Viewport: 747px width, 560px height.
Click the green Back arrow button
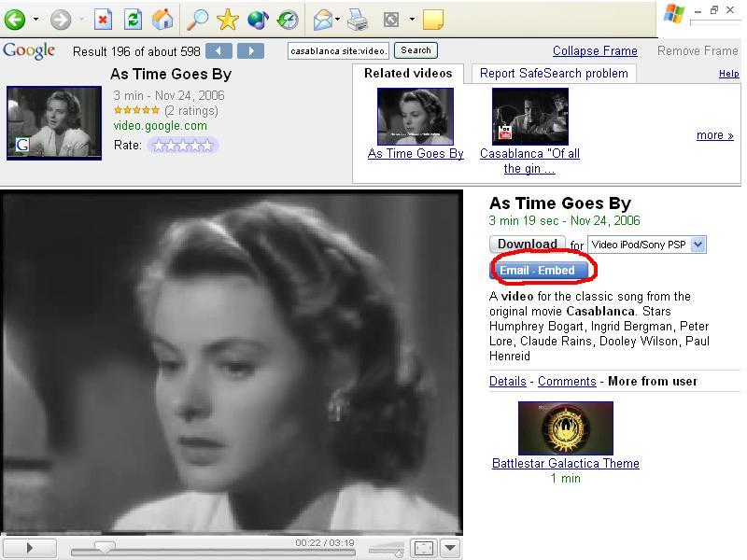pos(15,20)
